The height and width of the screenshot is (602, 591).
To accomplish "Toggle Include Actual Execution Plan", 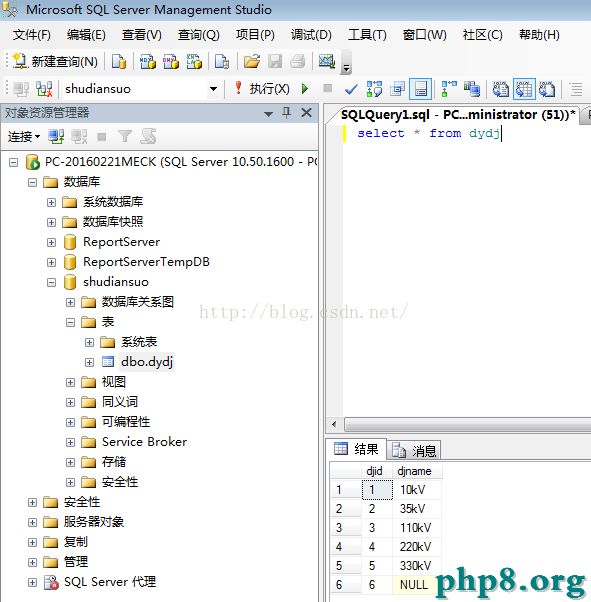I will point(449,89).
